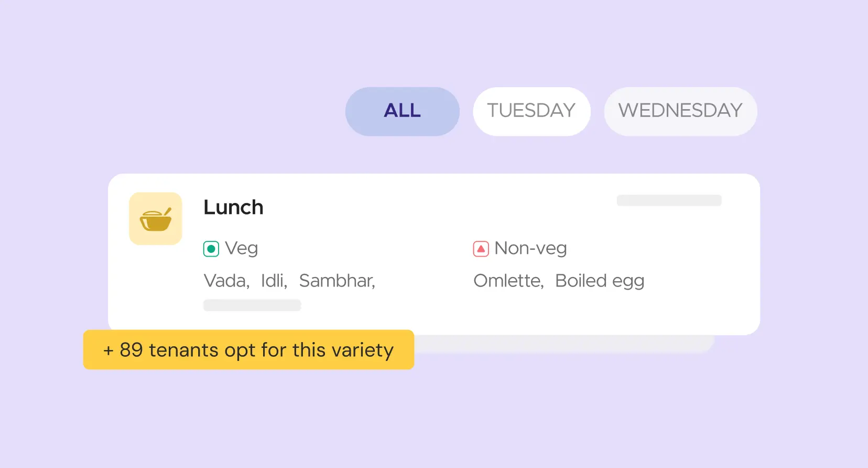This screenshot has height=468, width=868.
Task: Click the grey placeholder bar under Vada
Action: [x=252, y=305]
